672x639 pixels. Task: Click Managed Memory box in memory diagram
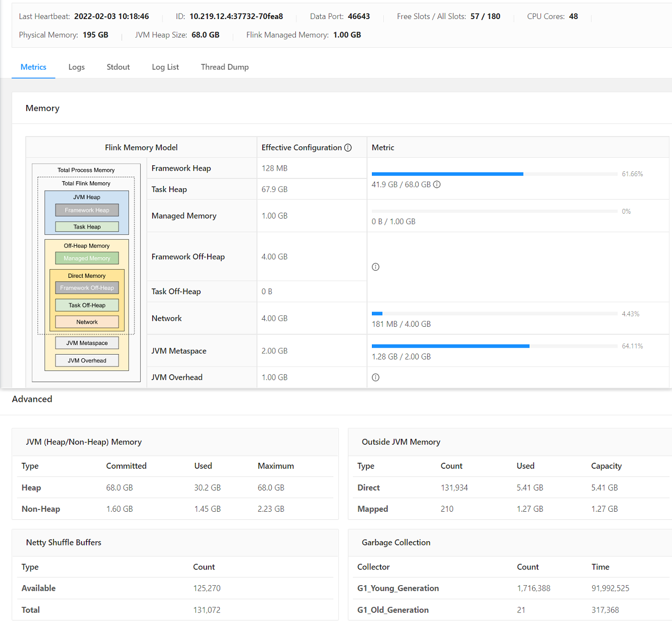[x=87, y=258]
